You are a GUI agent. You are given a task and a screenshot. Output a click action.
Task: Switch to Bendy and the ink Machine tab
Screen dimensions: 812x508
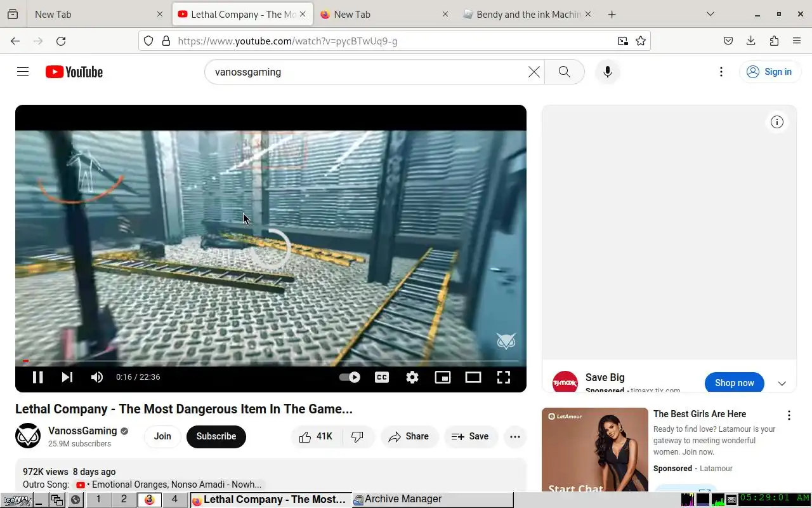[527, 14]
